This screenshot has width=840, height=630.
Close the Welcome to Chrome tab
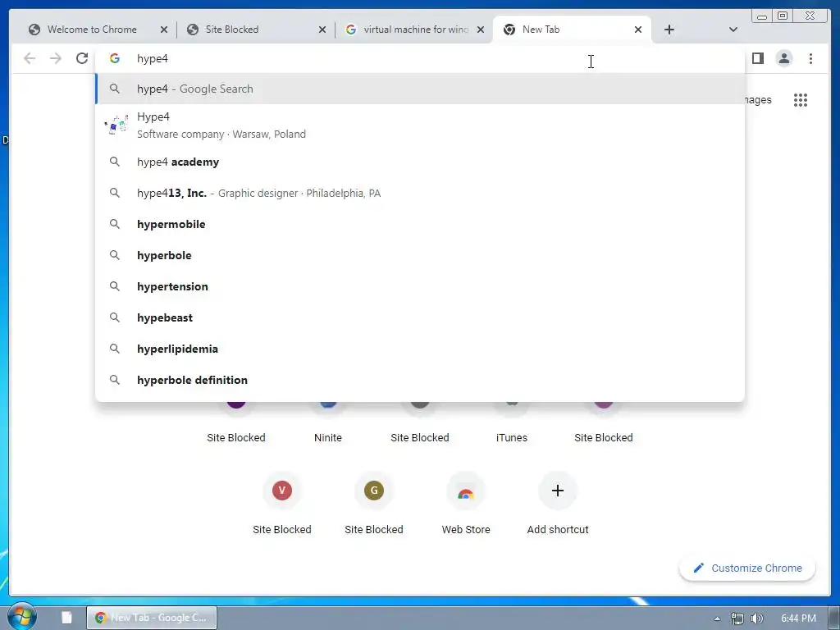coord(164,30)
